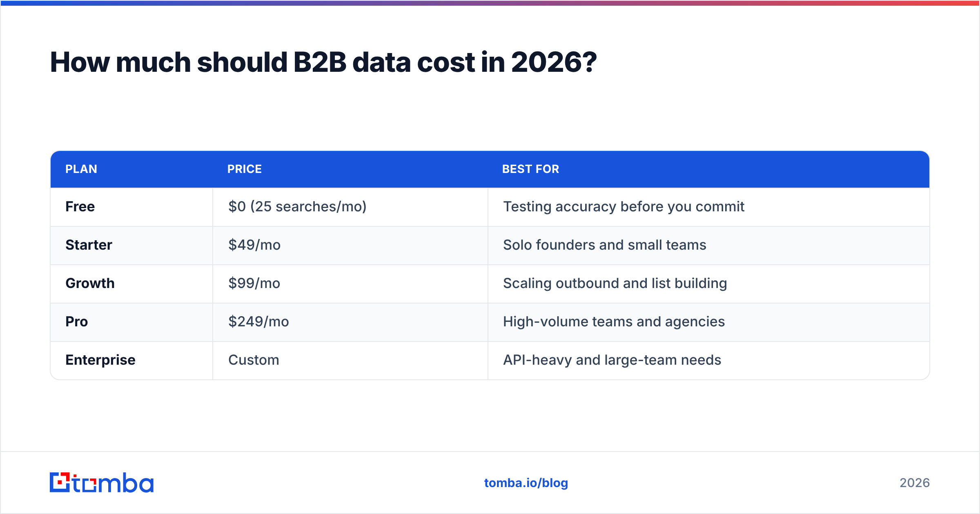This screenshot has height=514, width=980.
Task: Click "High-volume teams and agencies"
Action: (x=614, y=322)
